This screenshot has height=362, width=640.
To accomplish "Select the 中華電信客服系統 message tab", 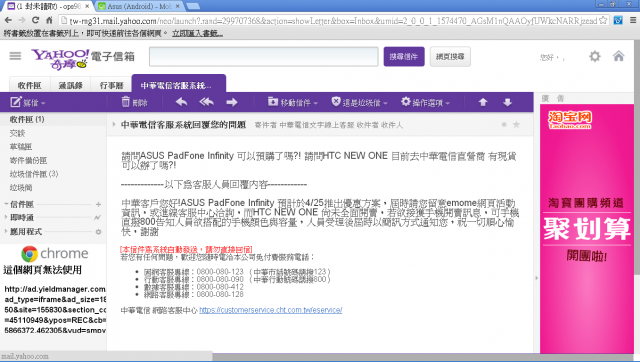I will pyautogui.click(x=179, y=84).
